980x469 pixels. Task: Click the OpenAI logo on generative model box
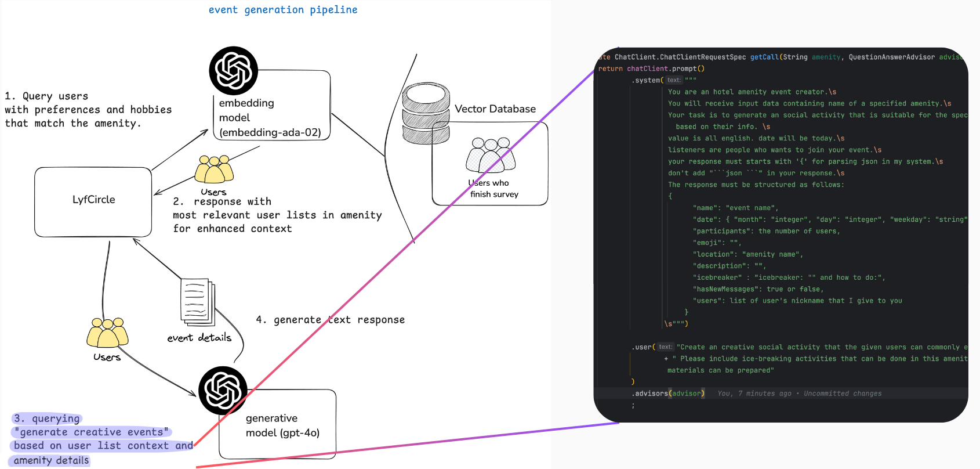click(x=223, y=391)
